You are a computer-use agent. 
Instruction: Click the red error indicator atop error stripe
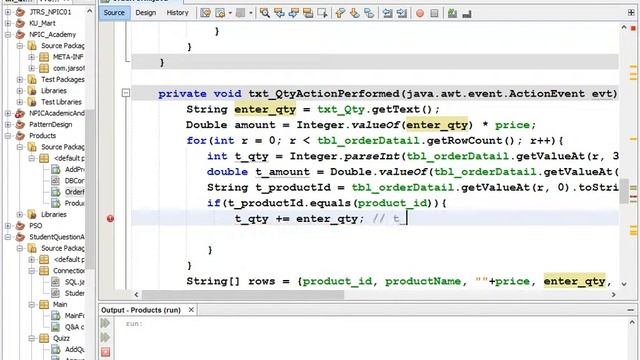point(633,28)
